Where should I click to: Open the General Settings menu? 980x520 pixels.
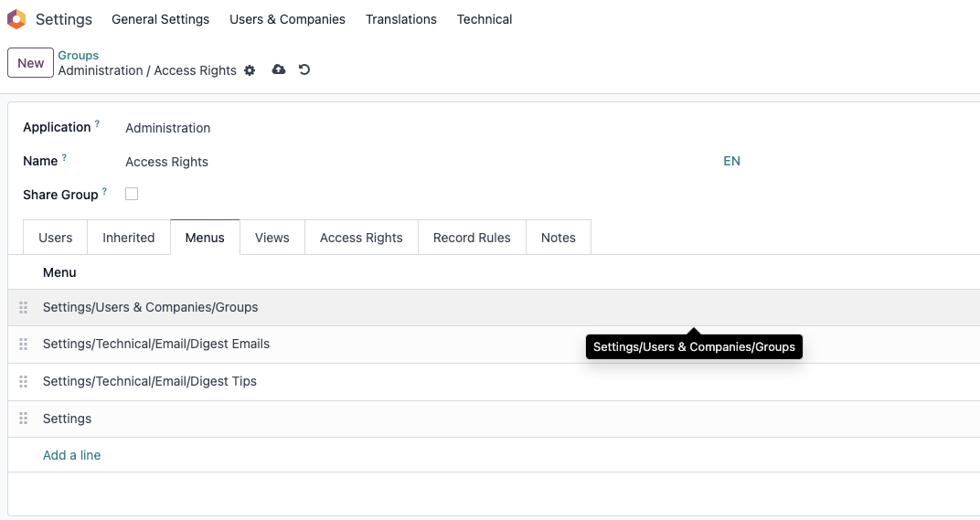coord(161,19)
